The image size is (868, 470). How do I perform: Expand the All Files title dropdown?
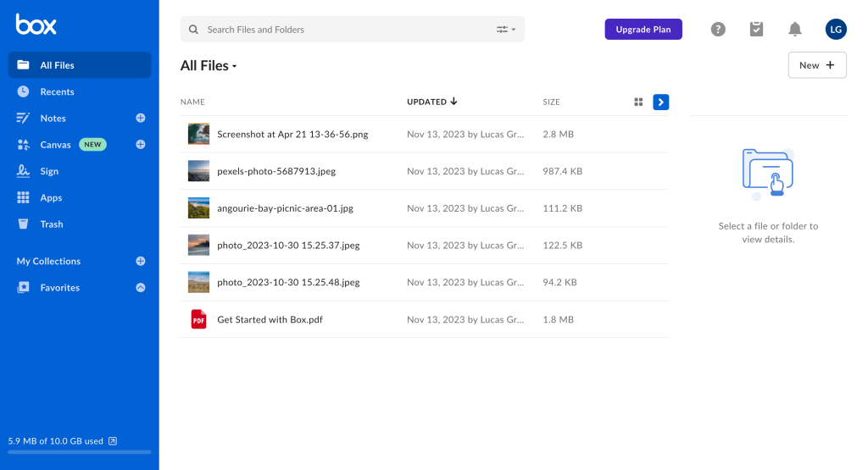[235, 67]
